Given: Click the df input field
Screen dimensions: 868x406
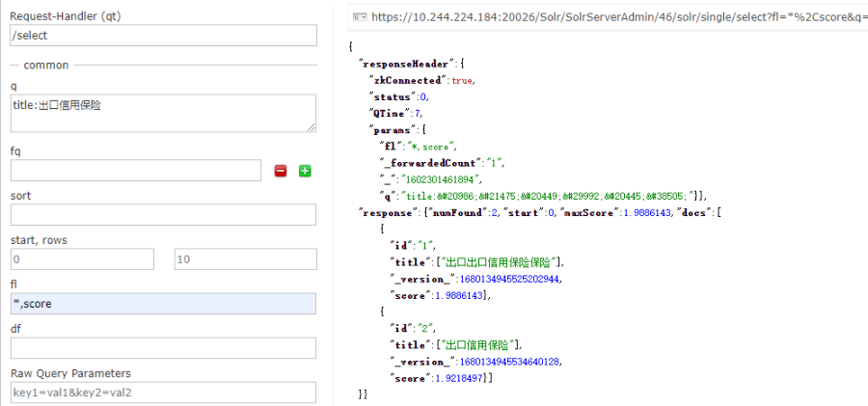Looking at the screenshot, I should 163,348.
